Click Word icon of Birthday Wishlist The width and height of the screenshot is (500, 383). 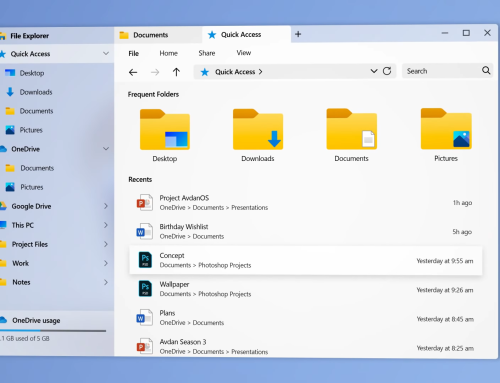click(x=145, y=231)
